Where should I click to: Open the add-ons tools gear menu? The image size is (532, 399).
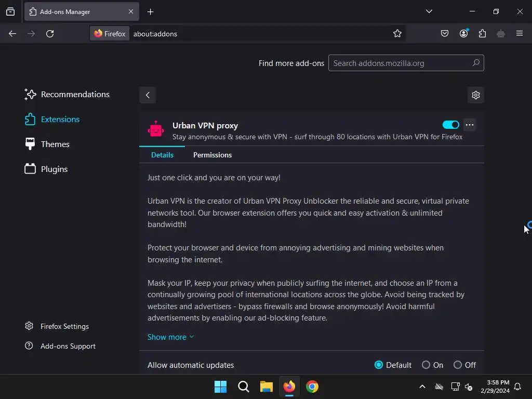click(476, 95)
